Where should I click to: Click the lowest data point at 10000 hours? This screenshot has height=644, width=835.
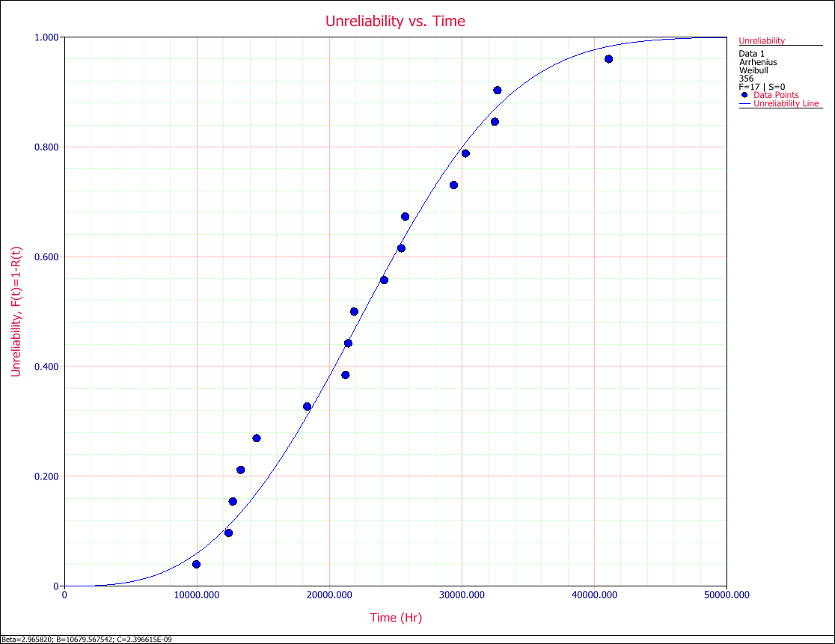pos(197,564)
